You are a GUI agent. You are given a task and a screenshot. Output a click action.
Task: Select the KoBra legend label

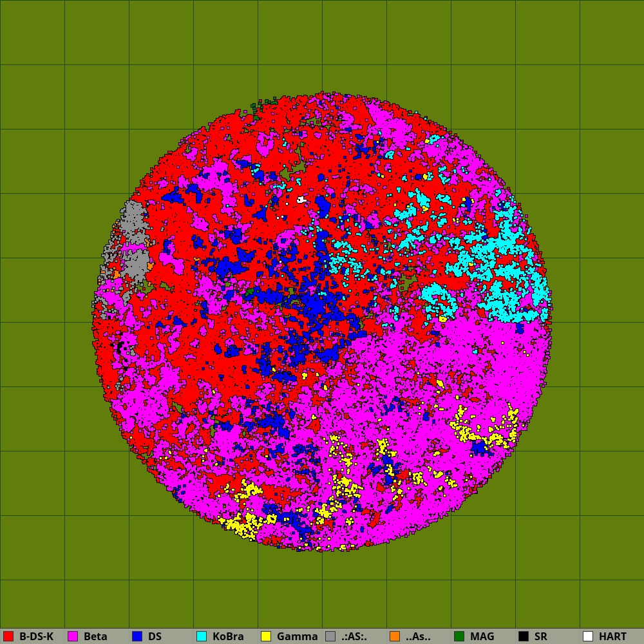(x=228, y=637)
